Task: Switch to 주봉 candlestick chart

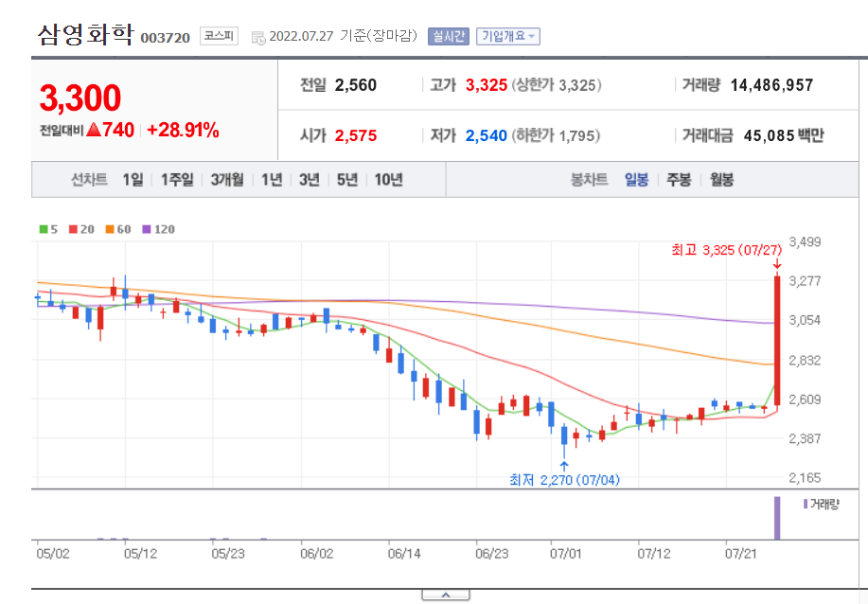Action: pyautogui.click(x=679, y=179)
